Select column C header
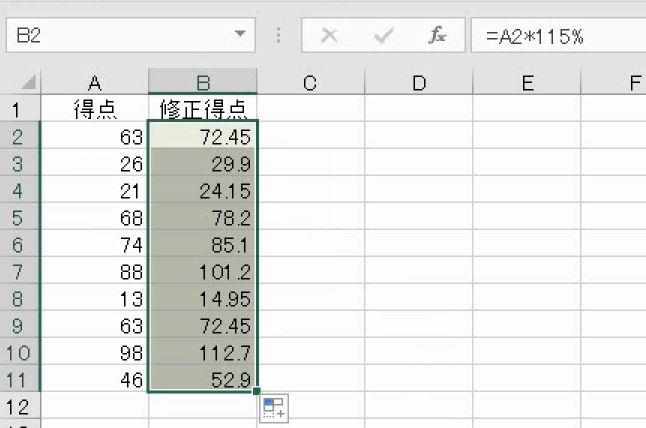Image resolution: width=646 pixels, height=428 pixels. (x=310, y=82)
